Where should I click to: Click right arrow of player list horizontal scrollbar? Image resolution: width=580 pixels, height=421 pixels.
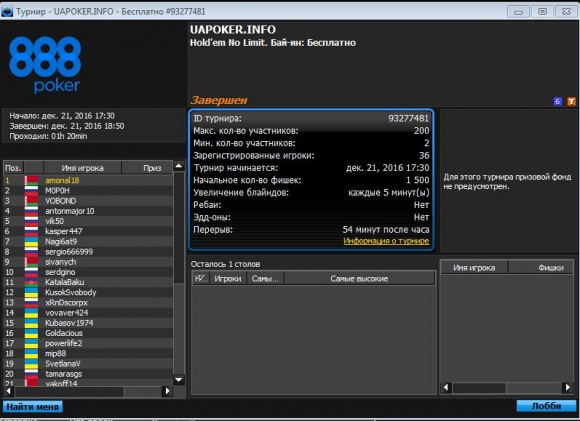[167, 391]
